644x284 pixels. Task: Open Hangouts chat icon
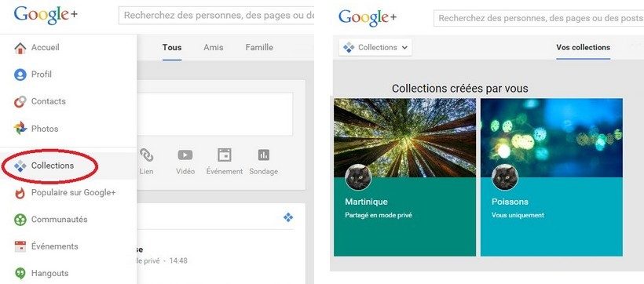coord(20,273)
